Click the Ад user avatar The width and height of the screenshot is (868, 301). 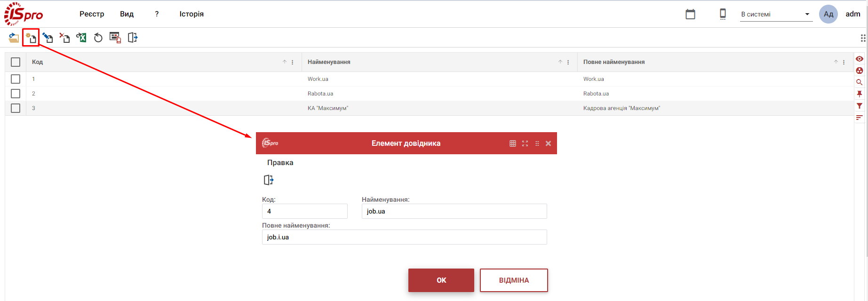click(x=828, y=14)
